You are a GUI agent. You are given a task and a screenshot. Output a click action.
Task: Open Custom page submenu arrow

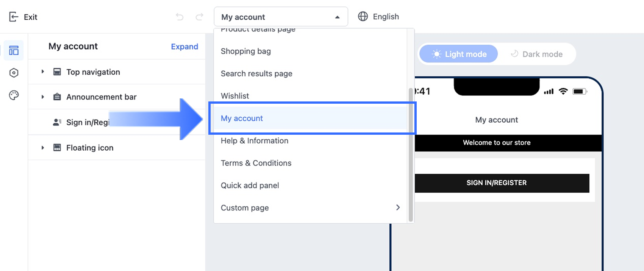[398, 207]
